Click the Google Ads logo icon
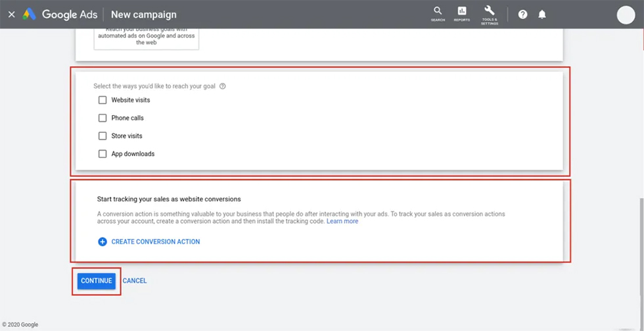The width and height of the screenshot is (644, 331). tap(30, 14)
